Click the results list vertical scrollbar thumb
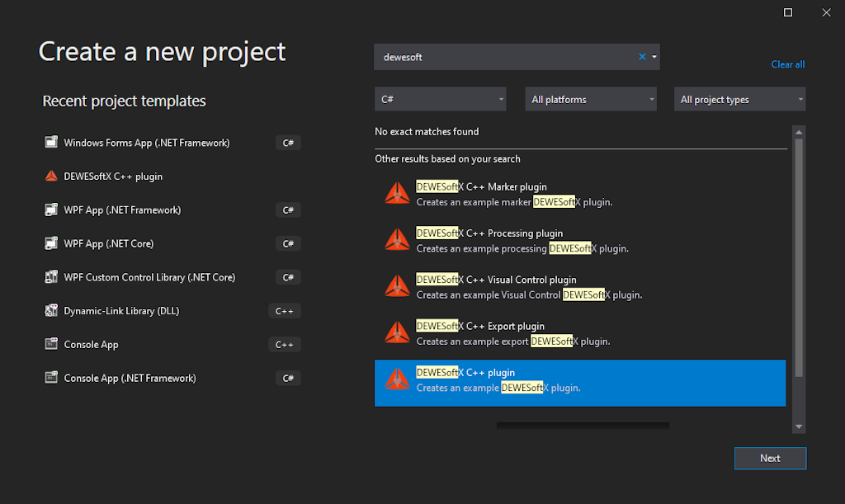The width and height of the screenshot is (845, 504). pos(799,258)
